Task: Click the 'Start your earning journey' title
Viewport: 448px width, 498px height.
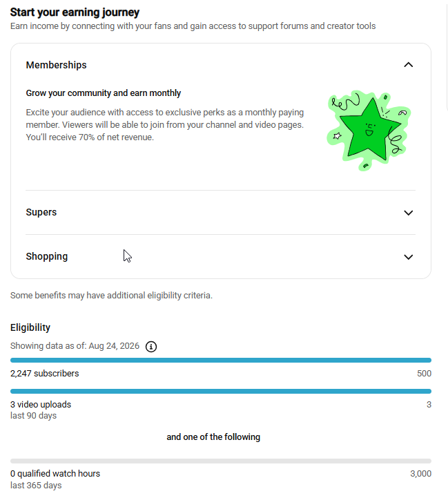Action: [x=75, y=12]
